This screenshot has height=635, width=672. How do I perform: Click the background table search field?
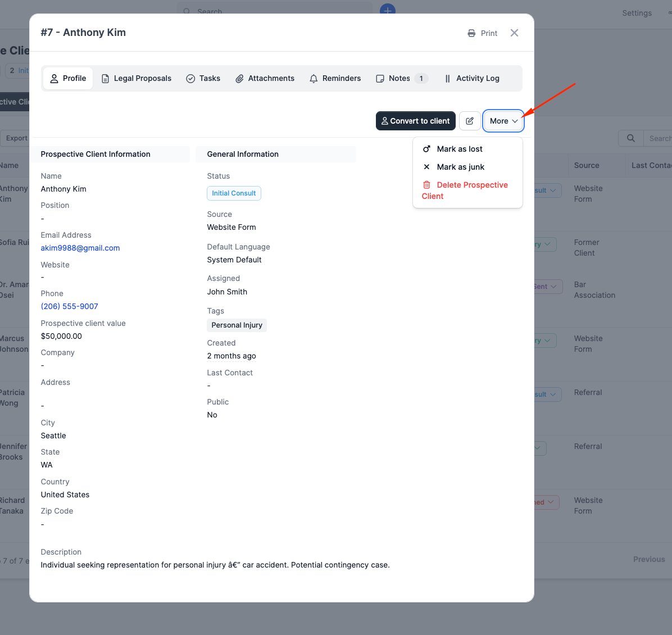[658, 138]
